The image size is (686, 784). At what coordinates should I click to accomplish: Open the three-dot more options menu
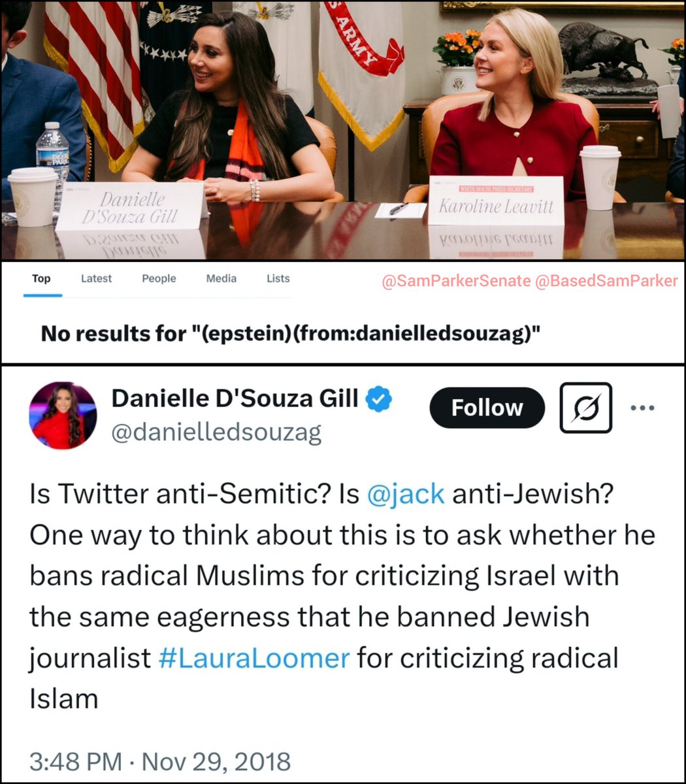(642, 408)
